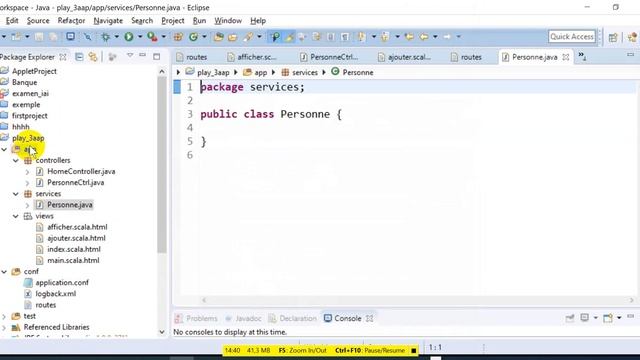Viewport: 640px width, 360px height.
Task: Click play_3aap segment in editor breadcrumb
Action: (213, 72)
